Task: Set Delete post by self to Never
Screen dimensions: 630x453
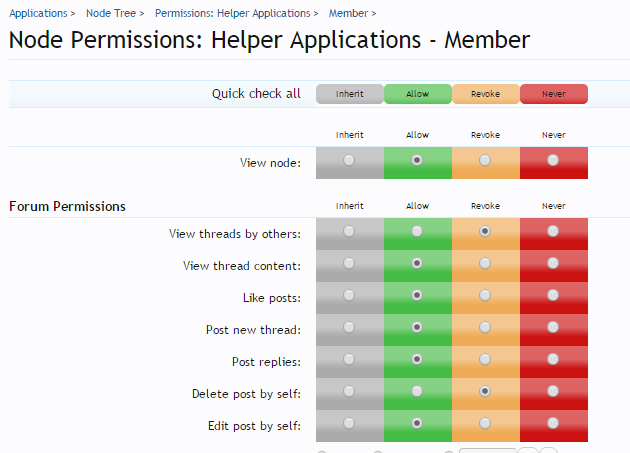Action: 553,391
